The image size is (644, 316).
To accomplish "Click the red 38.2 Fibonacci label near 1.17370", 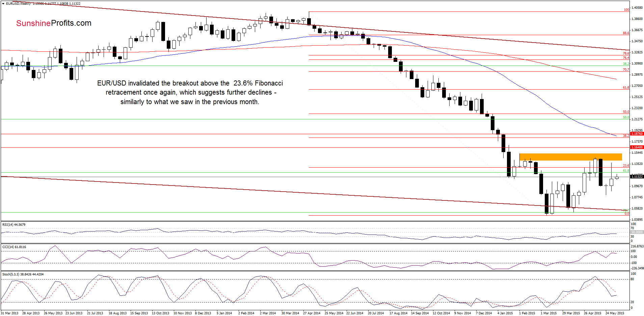I will coord(626,136).
